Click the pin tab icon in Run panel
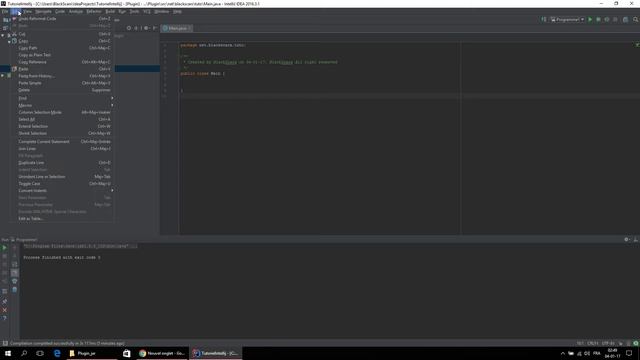This screenshot has width=640, height=360. 4,301
